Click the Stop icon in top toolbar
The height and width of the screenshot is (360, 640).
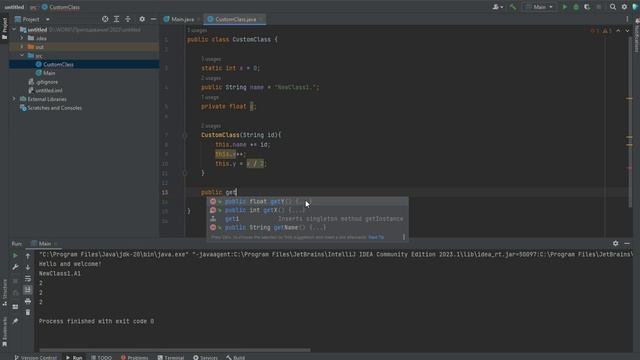click(599, 7)
